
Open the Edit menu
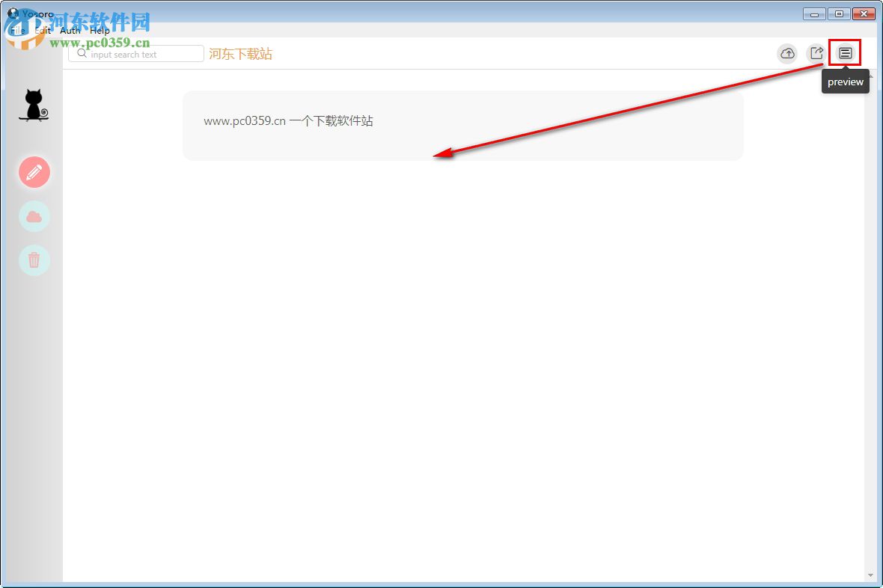pyautogui.click(x=43, y=31)
